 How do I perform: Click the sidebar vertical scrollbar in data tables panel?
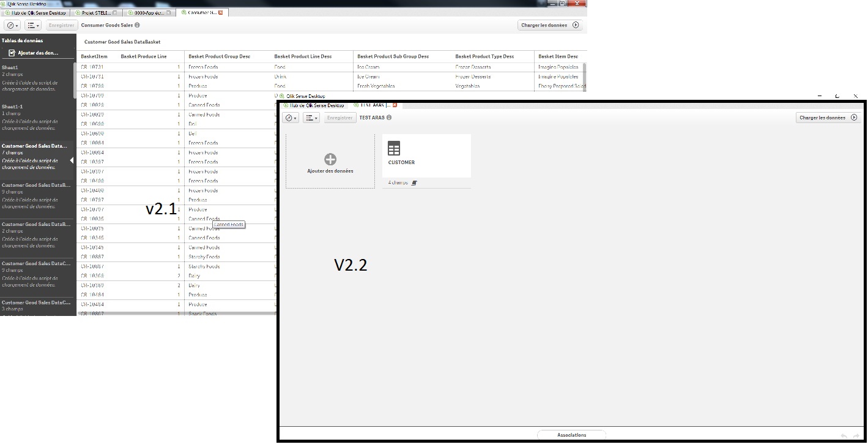click(x=75, y=80)
